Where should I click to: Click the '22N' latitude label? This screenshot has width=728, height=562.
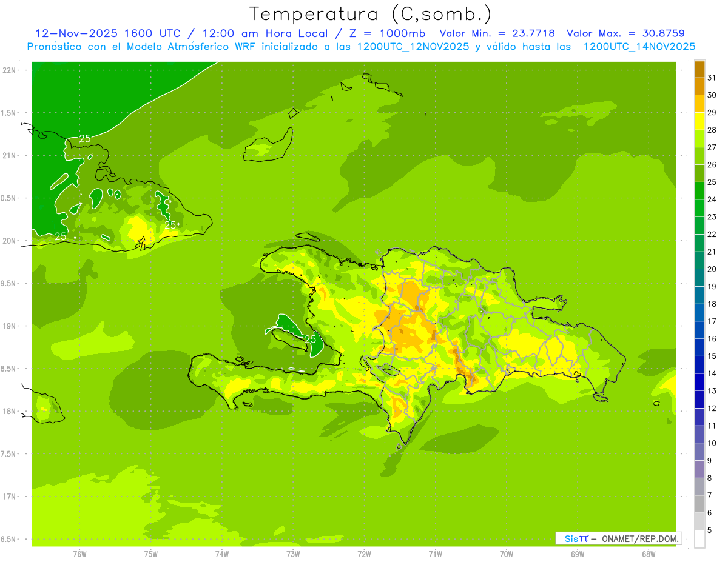pos(10,70)
